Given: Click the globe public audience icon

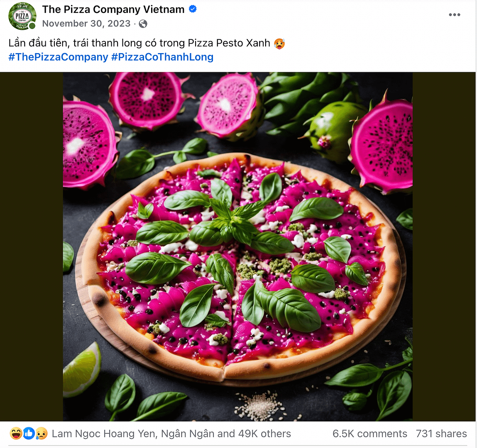Looking at the screenshot, I should tap(143, 24).
